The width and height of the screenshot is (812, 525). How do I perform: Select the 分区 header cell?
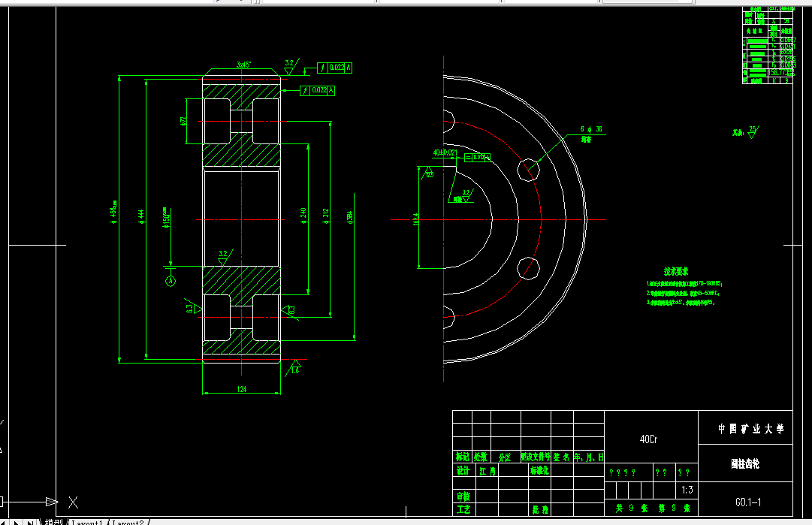(x=505, y=457)
